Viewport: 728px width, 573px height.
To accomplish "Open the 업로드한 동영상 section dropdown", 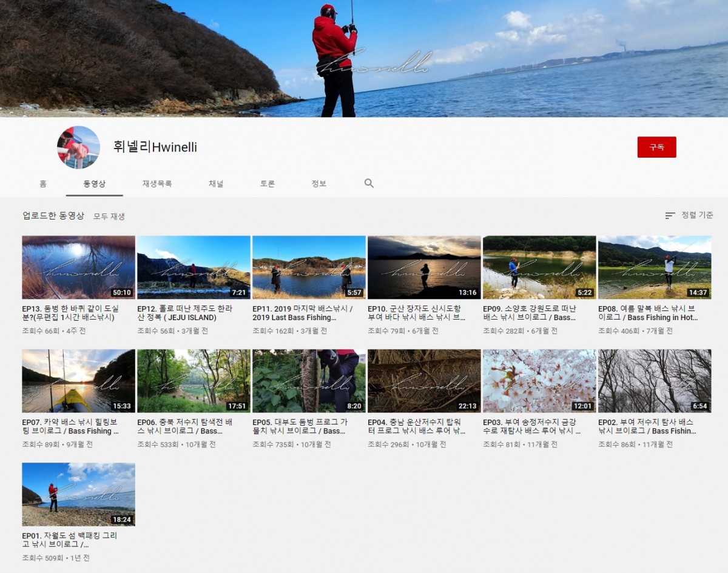I will 53,216.
